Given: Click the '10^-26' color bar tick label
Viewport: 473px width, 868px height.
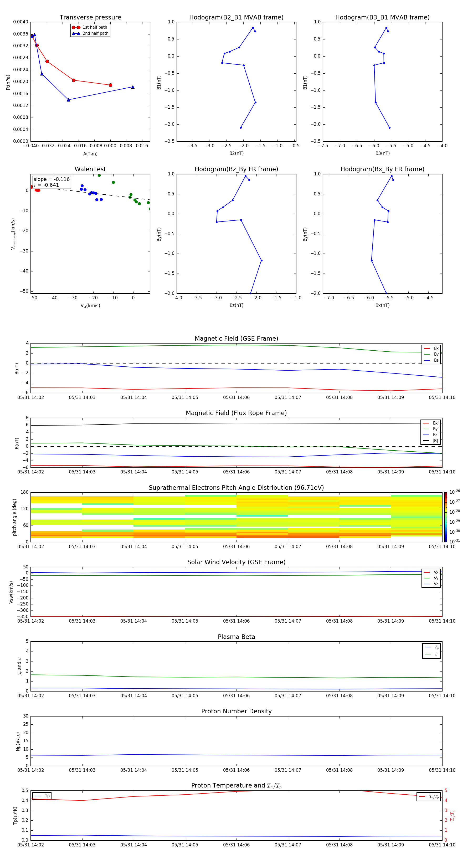Looking at the screenshot, I should 455,492.
